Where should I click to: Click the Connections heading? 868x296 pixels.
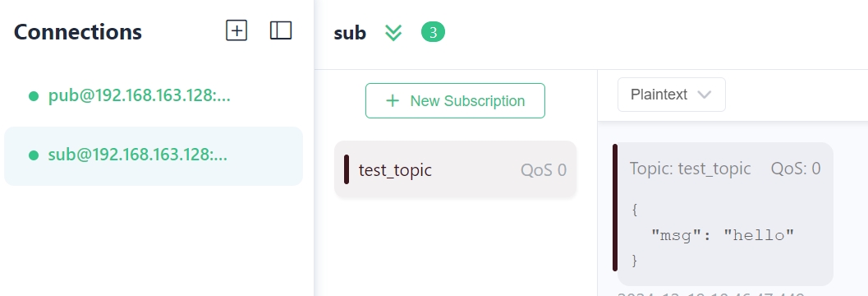77,31
